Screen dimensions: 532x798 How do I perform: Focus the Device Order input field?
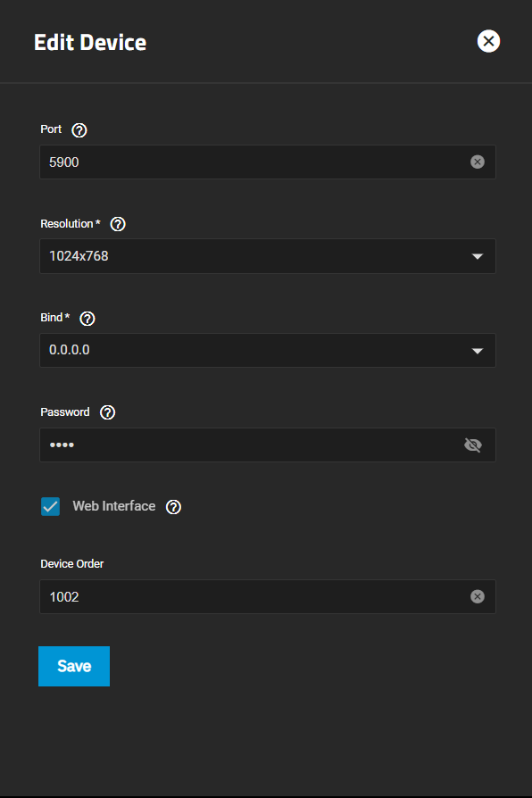point(254,596)
